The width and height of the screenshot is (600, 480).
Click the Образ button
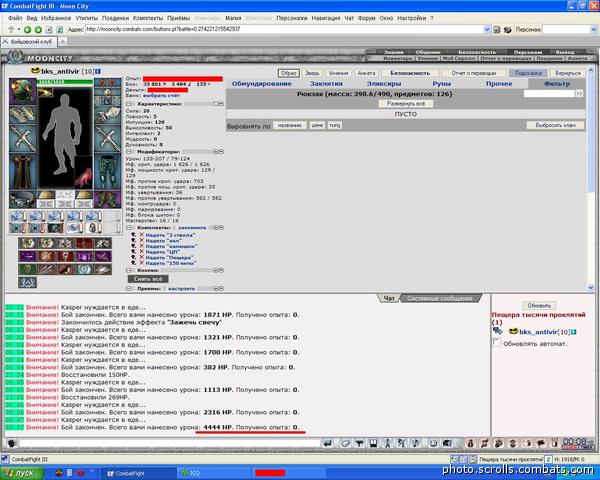tap(289, 73)
